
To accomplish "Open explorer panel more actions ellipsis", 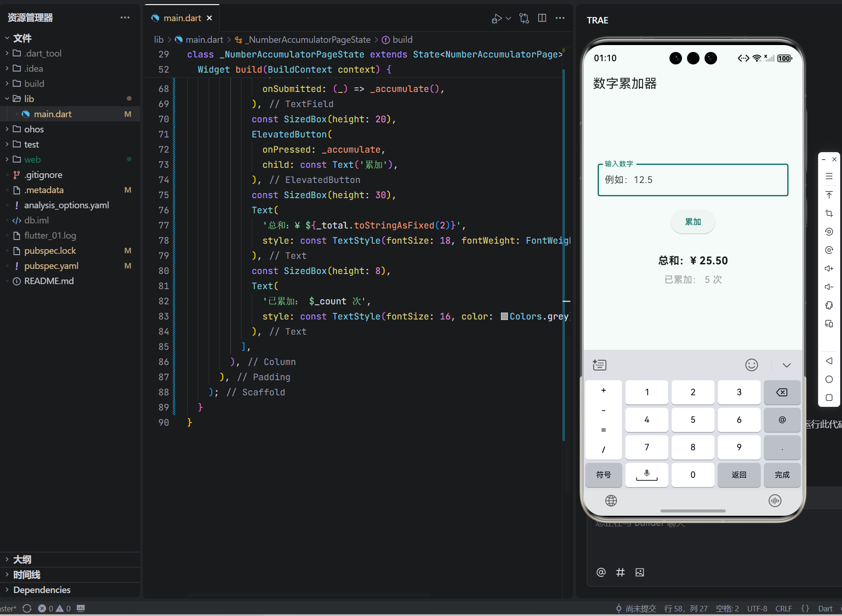I will point(125,17).
